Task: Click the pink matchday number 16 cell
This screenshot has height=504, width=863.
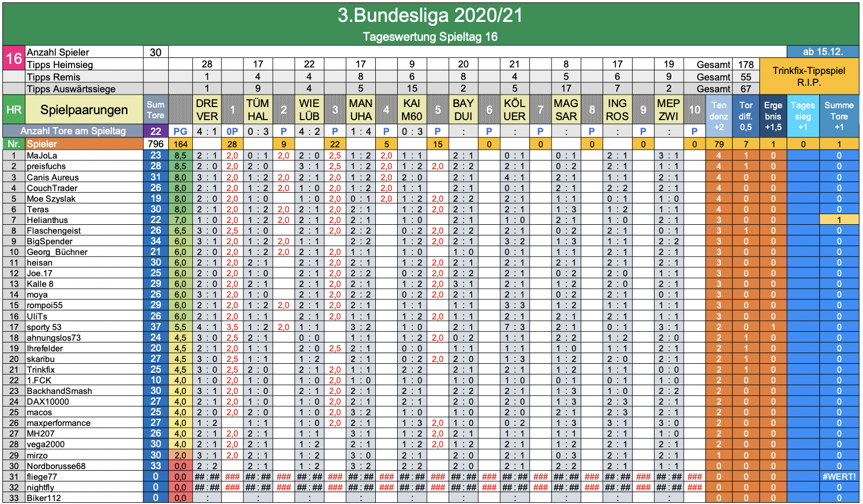Action: click(x=14, y=59)
